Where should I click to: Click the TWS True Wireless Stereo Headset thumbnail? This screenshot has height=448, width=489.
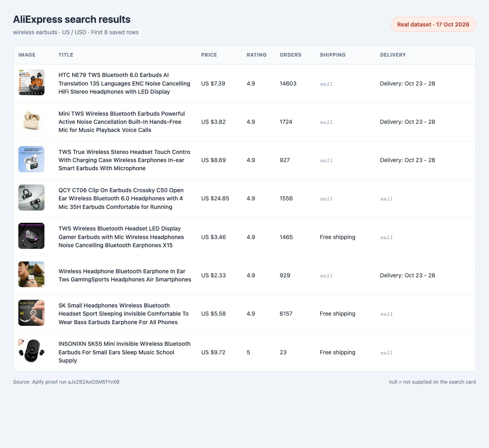(x=31, y=159)
